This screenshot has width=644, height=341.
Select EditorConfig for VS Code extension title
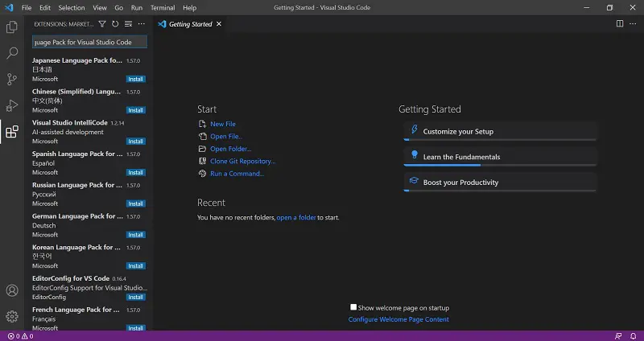tap(71, 278)
